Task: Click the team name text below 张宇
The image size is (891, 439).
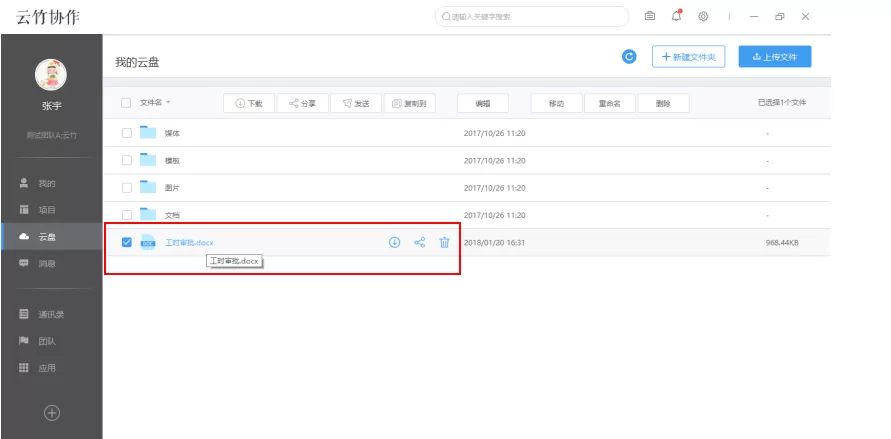Action: [51, 135]
